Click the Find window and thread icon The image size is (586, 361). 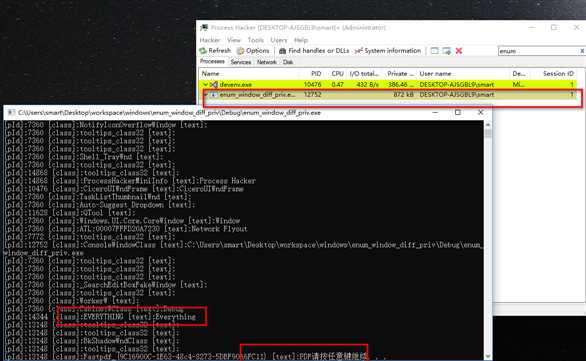pos(447,50)
